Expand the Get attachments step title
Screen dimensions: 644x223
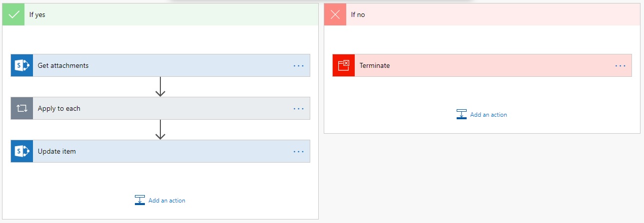pos(63,65)
